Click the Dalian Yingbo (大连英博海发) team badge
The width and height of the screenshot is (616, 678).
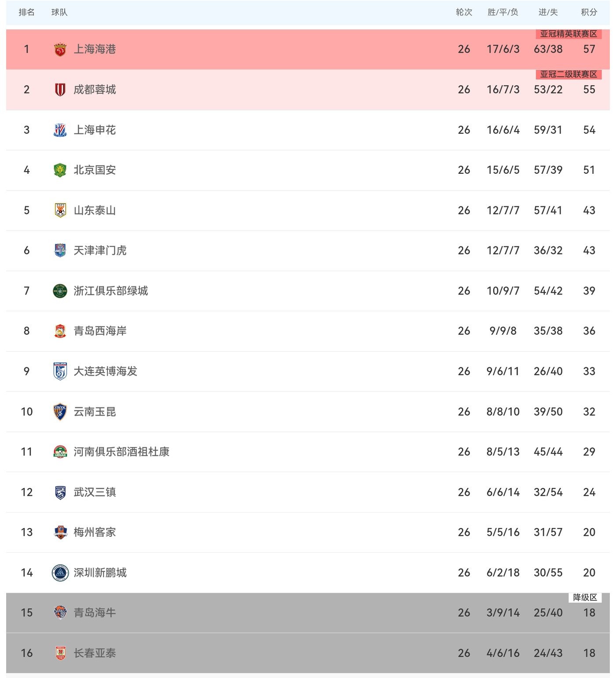coord(60,371)
